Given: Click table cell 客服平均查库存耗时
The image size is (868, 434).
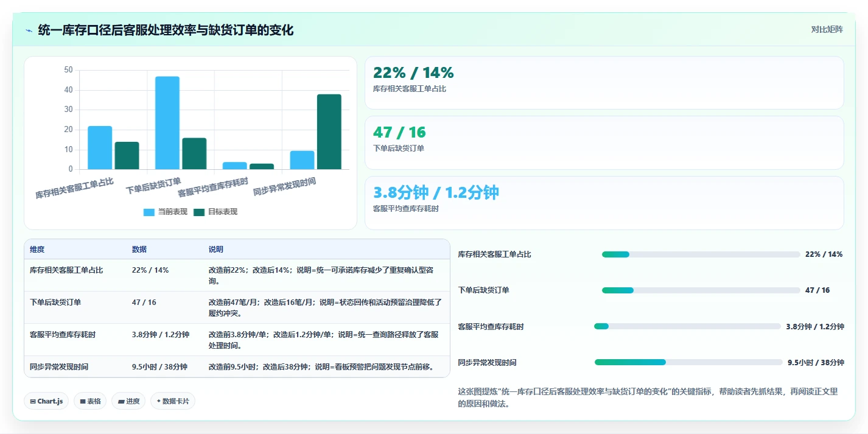Looking at the screenshot, I should tap(63, 334).
